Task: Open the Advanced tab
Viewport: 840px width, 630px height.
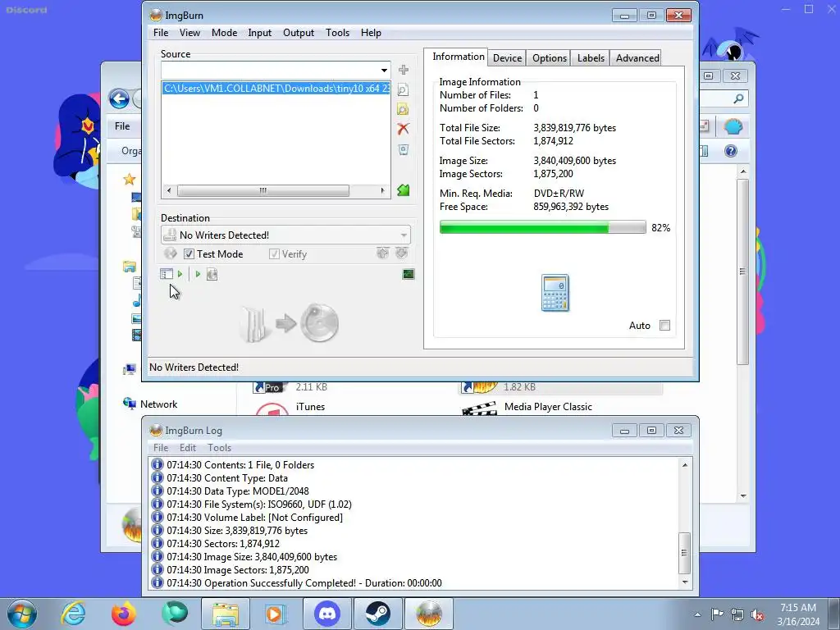Action: click(x=637, y=58)
